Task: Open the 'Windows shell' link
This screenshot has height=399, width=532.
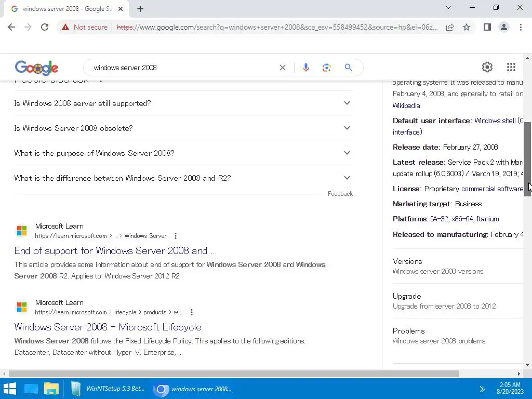Action: 495,121
